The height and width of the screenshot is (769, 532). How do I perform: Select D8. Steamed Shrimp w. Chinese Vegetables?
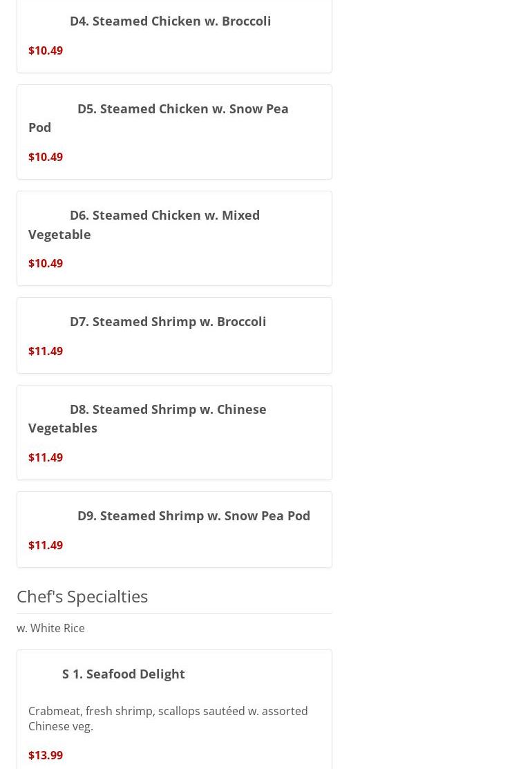(x=168, y=410)
